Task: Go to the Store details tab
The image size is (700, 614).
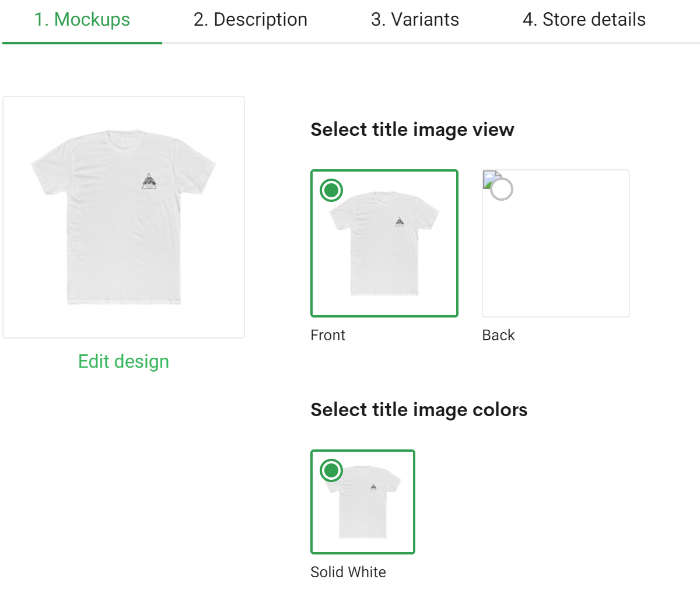Action: [584, 20]
